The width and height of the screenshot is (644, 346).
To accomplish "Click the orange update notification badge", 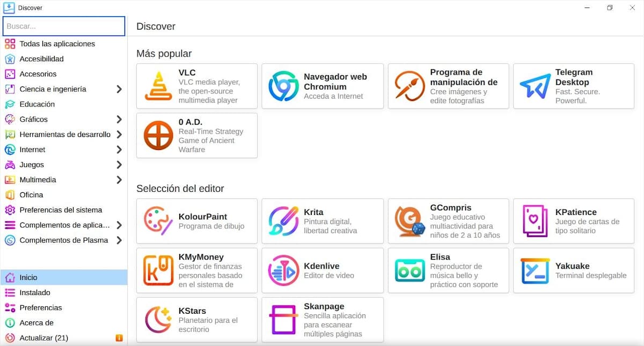I will [x=119, y=338].
